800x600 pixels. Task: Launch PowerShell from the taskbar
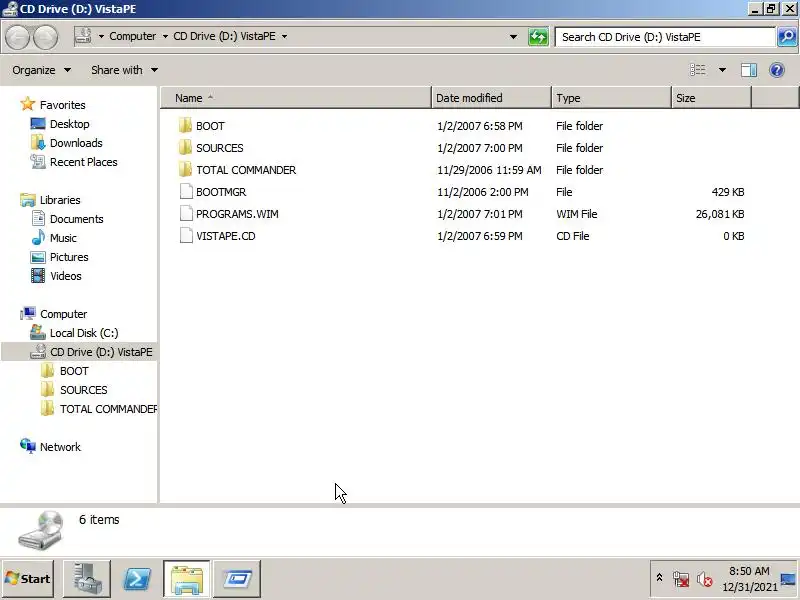click(x=137, y=579)
